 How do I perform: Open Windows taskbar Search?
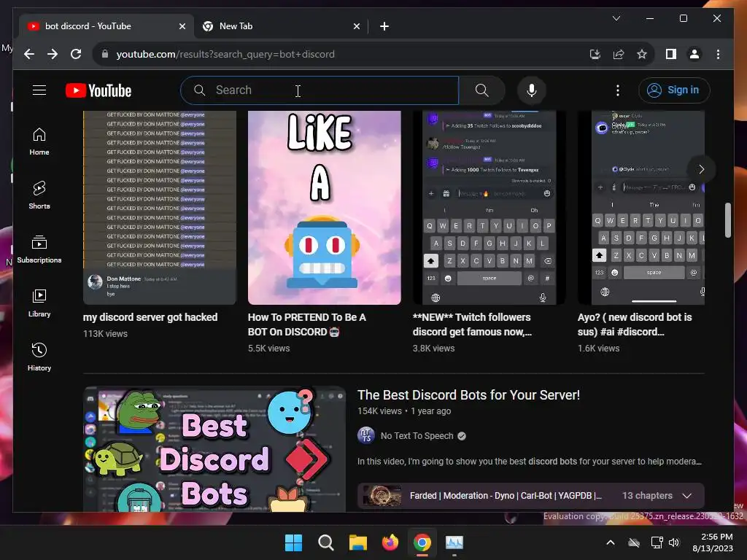(x=326, y=542)
